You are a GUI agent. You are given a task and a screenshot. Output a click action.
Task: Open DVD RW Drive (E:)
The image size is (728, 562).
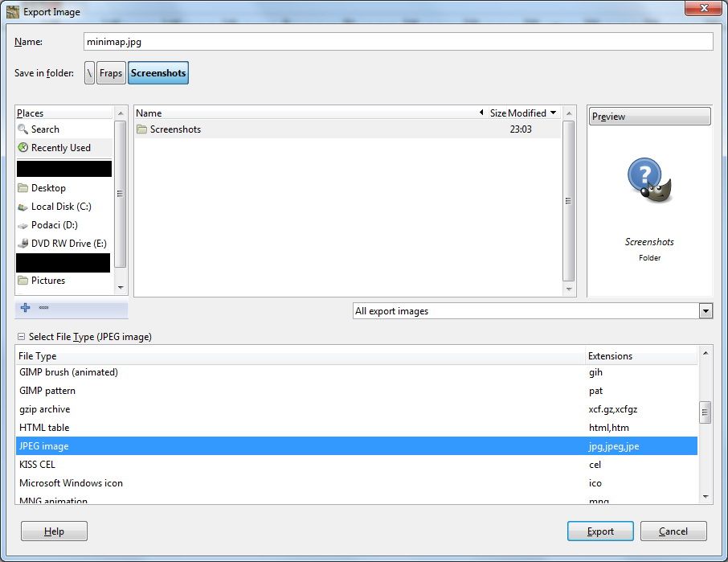click(68, 244)
